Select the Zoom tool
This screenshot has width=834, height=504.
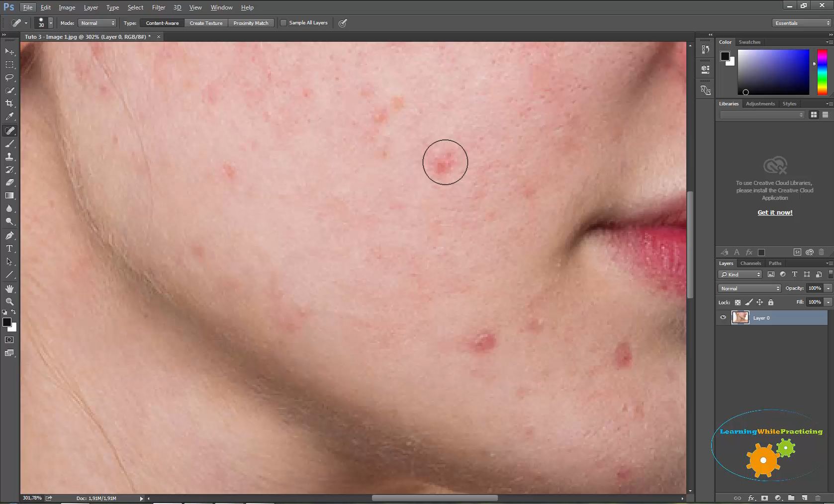(x=9, y=302)
